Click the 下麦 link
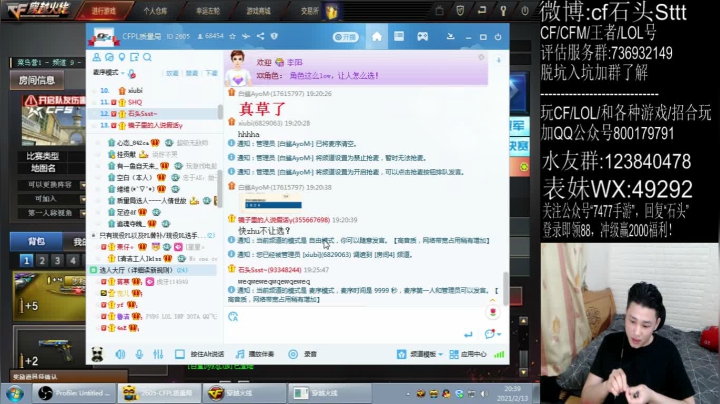This screenshot has width=720, height=404. [211, 73]
